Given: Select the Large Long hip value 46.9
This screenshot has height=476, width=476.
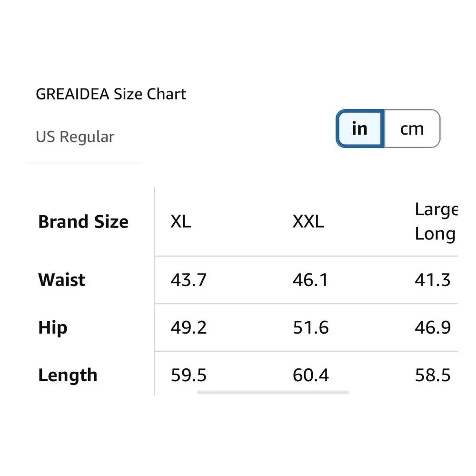Looking at the screenshot, I should click(x=432, y=327).
